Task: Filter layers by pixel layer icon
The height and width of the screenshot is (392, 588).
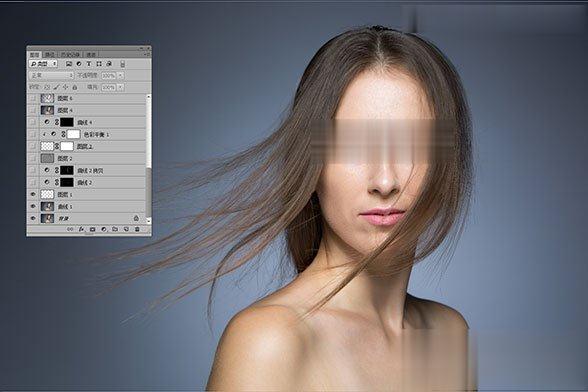Action: 69,64
